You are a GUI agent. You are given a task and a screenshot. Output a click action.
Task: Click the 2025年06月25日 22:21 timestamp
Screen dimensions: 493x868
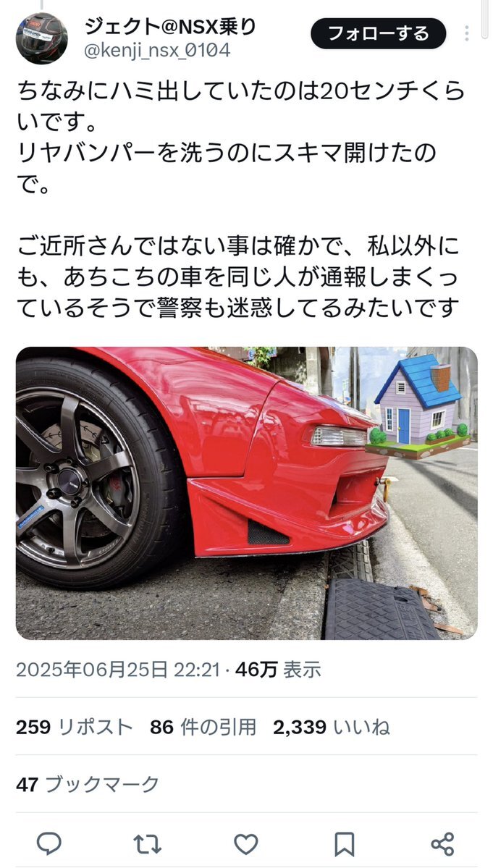pos(118,670)
